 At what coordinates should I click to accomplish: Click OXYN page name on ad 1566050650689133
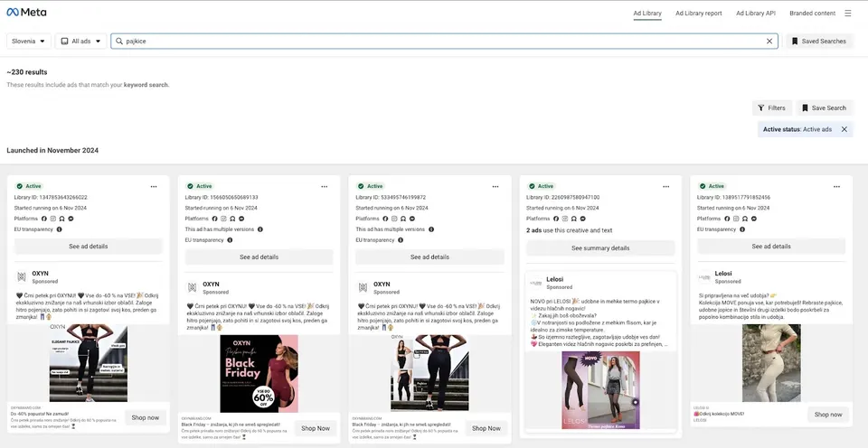click(x=211, y=285)
